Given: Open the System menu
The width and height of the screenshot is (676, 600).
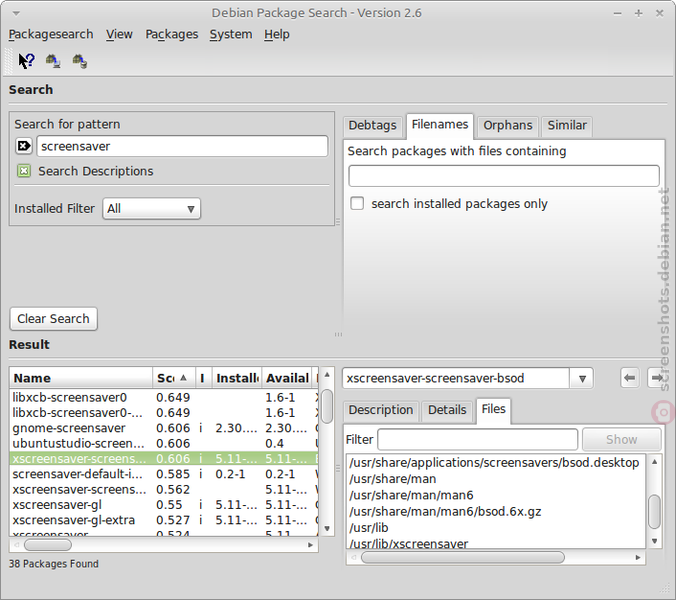Looking at the screenshot, I should [231, 34].
